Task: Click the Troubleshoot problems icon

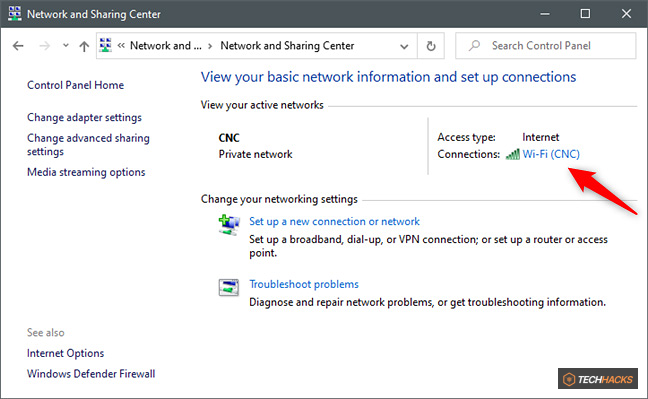Action: 229,287
